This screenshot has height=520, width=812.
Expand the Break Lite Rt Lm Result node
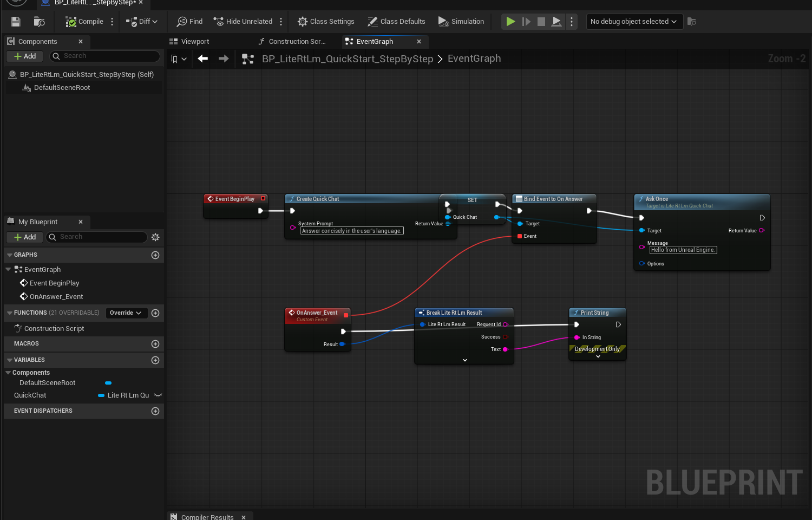tap(464, 360)
